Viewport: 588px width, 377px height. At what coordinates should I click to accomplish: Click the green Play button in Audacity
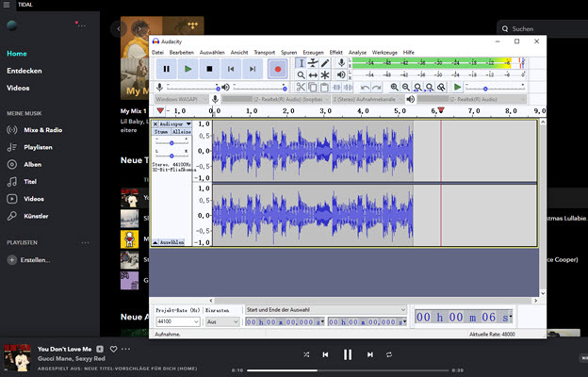click(x=188, y=69)
